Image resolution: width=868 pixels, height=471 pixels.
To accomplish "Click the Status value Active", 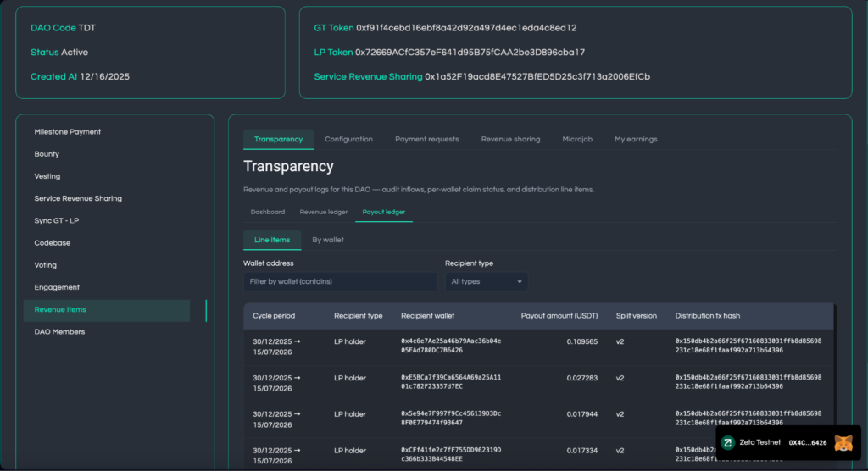I will (x=75, y=52).
